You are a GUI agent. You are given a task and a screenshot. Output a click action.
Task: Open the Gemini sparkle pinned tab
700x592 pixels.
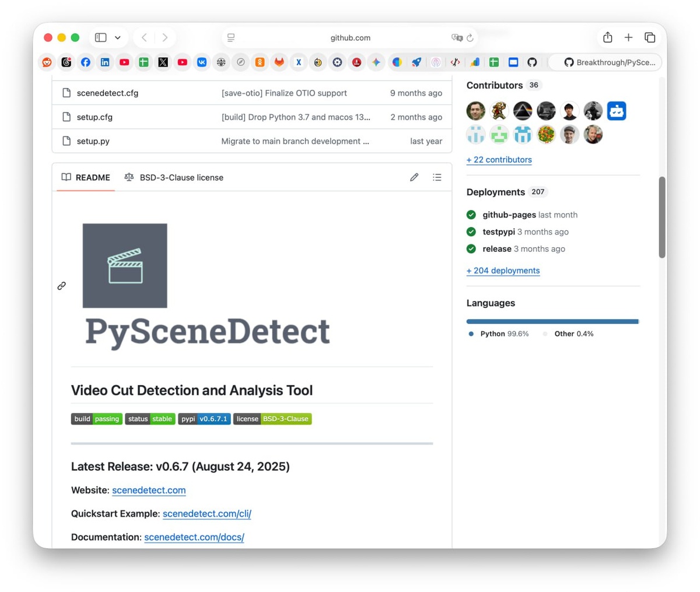coord(376,62)
